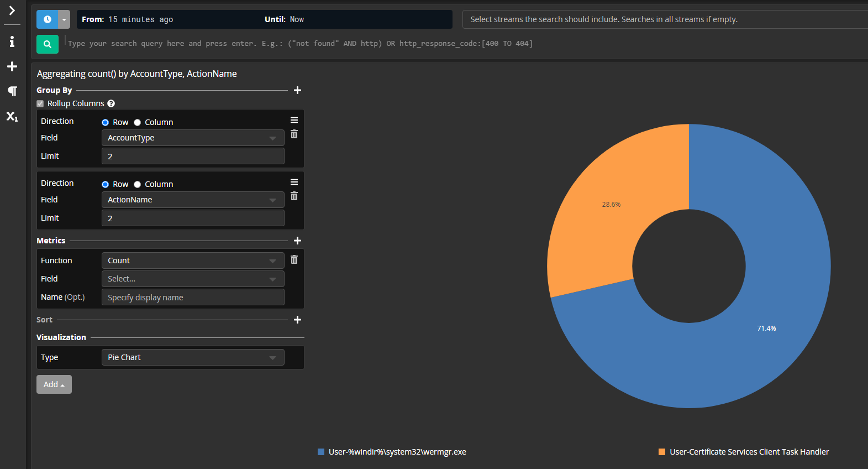Toggle the Rollup Columns checkbox

[40, 103]
